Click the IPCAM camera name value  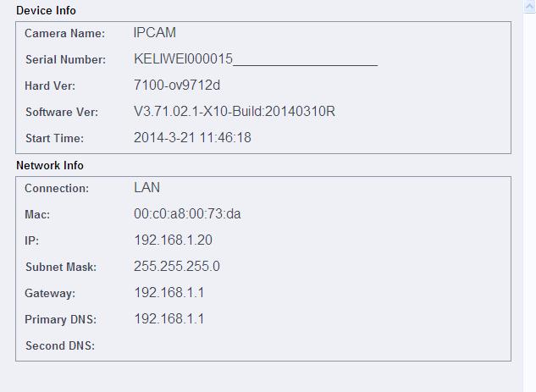(x=154, y=33)
